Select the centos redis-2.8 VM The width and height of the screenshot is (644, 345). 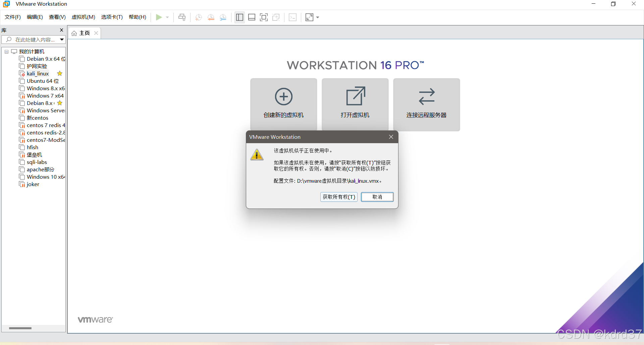point(42,132)
